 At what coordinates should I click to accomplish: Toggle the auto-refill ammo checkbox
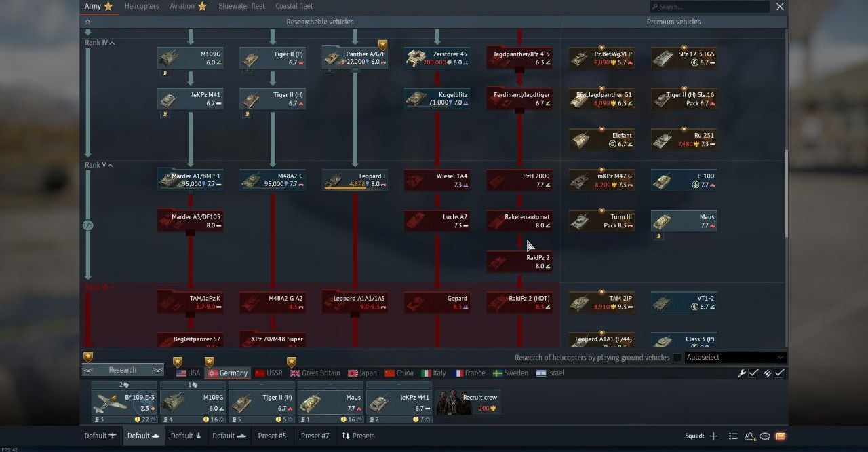tap(779, 373)
